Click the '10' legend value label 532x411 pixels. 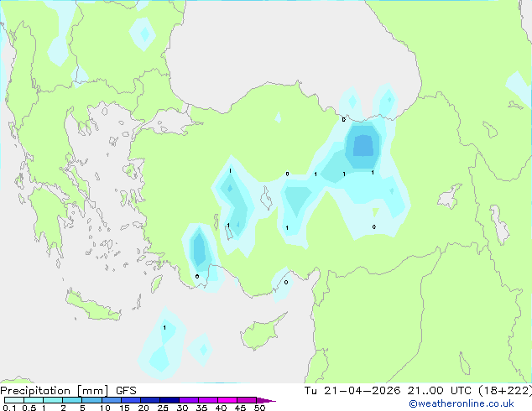tap(105, 408)
